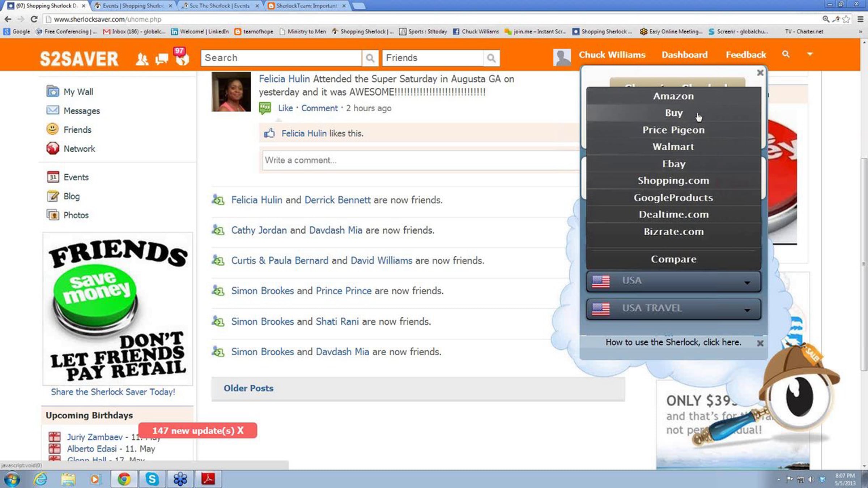Select Ebay from the store list
The height and width of the screenshot is (488, 868).
pyautogui.click(x=673, y=164)
